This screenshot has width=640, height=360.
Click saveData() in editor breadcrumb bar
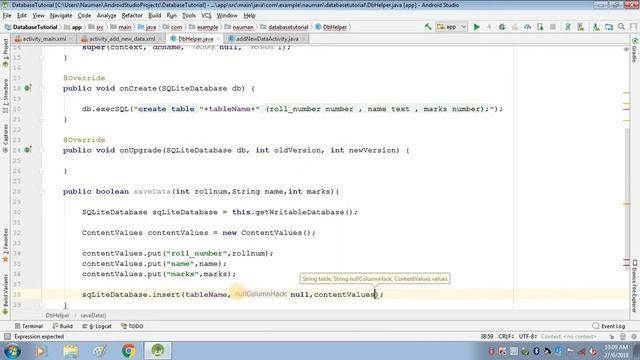point(93,315)
